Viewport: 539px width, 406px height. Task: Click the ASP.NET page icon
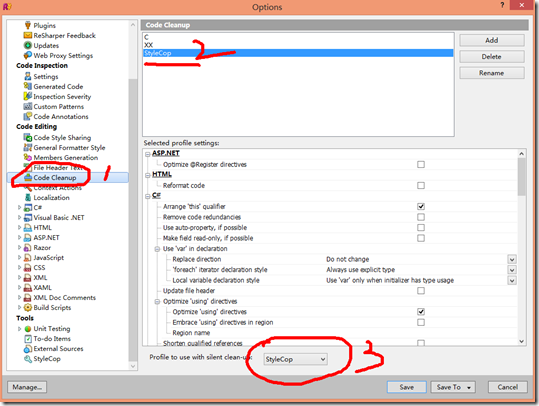click(x=28, y=238)
